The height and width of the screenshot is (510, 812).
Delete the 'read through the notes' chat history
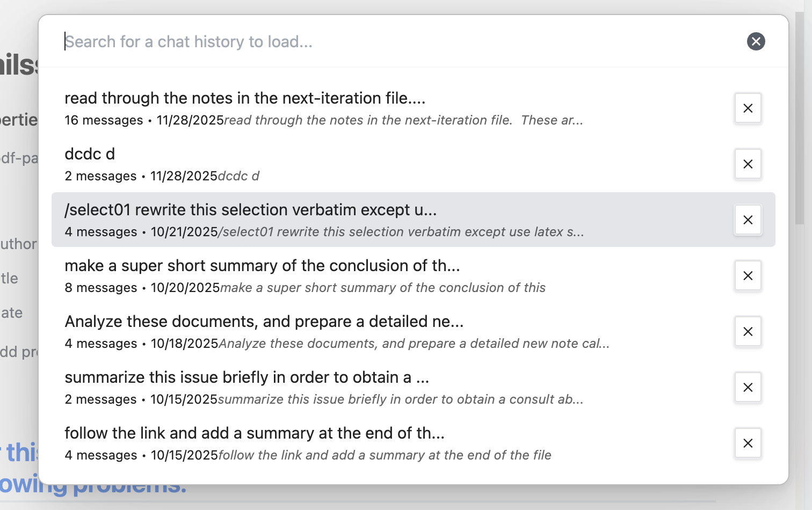(748, 108)
